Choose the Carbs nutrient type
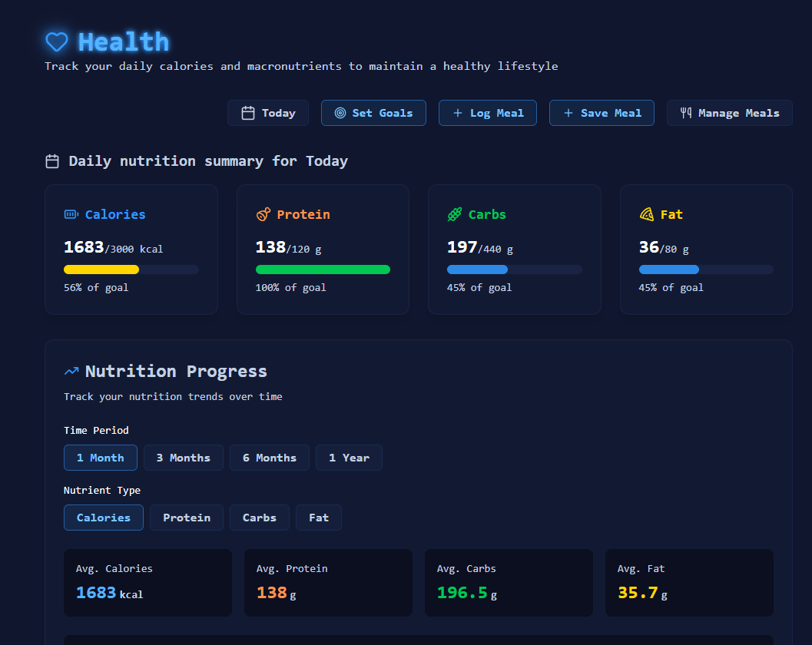The image size is (812, 645). coord(260,518)
